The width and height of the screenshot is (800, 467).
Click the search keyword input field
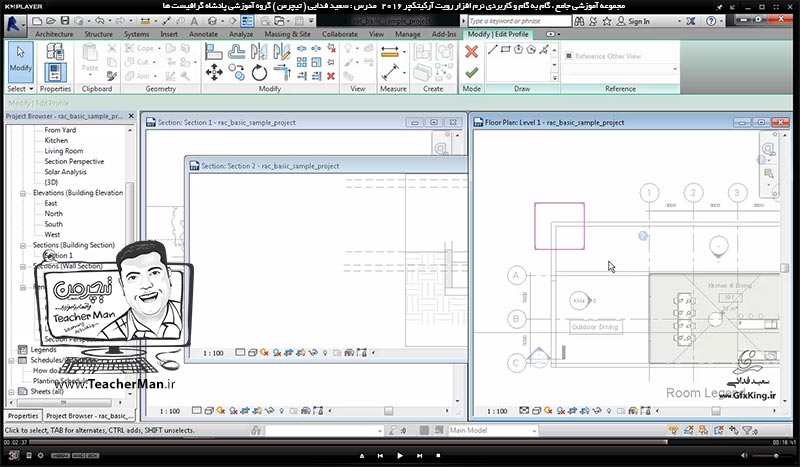coord(519,21)
